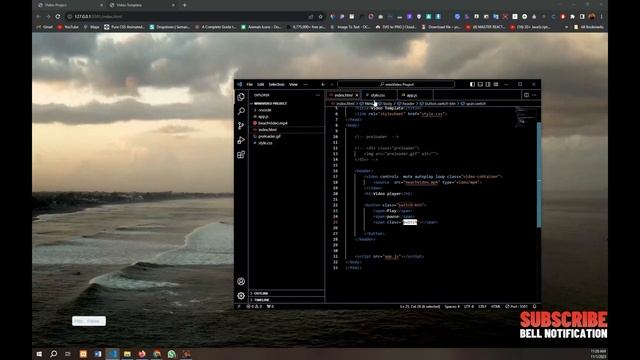
Task: Open Source Control view in activity bar
Action: click(241, 126)
